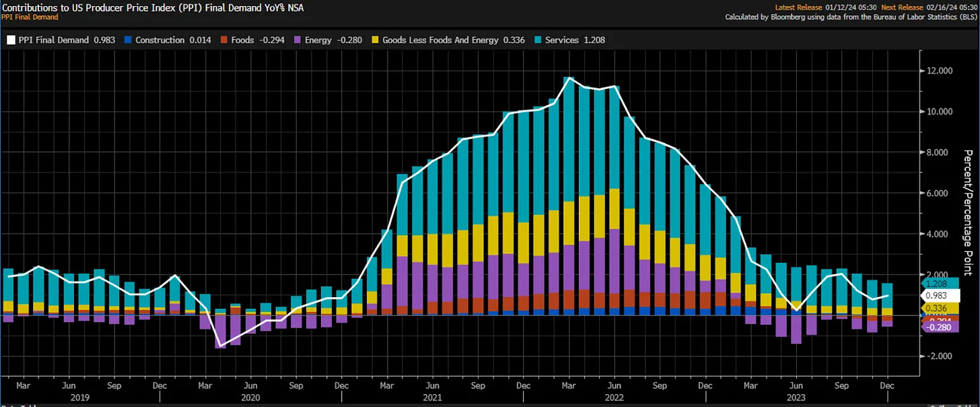Click the '2019' year label on time axis

click(x=81, y=398)
